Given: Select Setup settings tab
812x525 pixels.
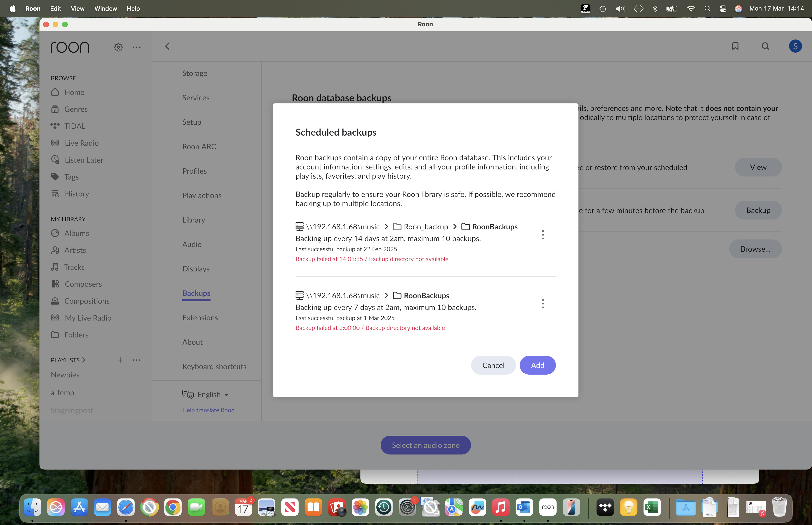Looking at the screenshot, I should (192, 122).
